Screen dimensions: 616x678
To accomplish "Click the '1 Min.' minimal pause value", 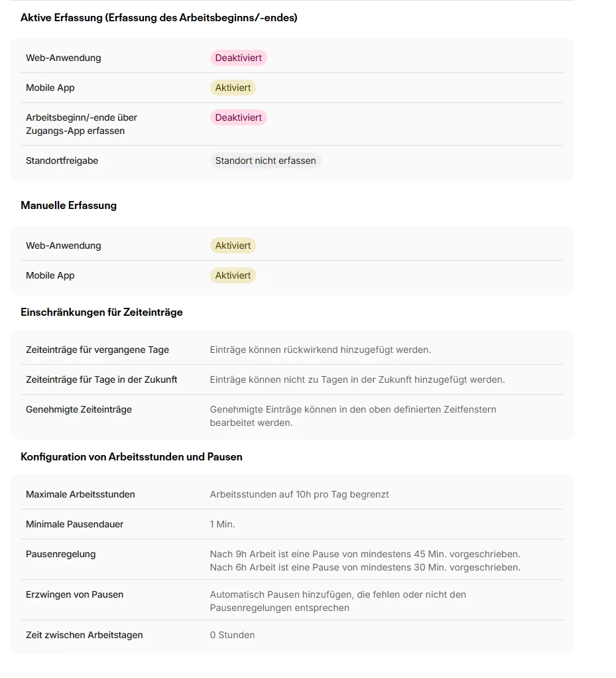I will coord(222,525).
